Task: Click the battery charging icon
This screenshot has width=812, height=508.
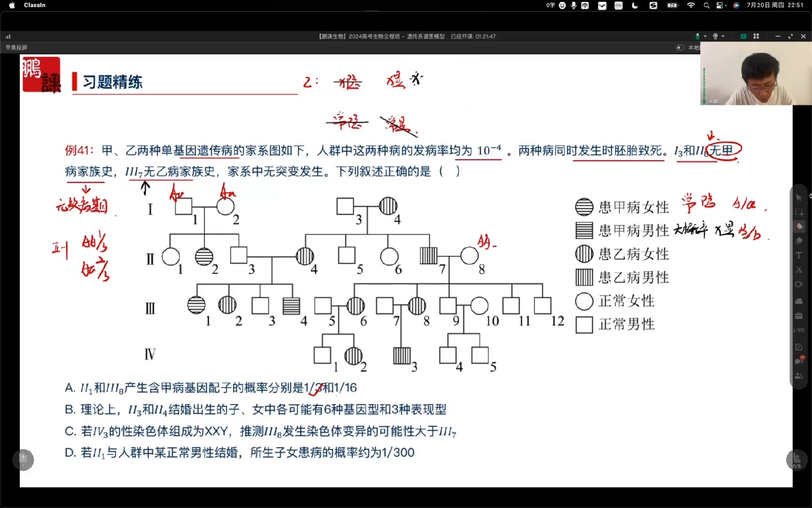Action: click(x=672, y=6)
